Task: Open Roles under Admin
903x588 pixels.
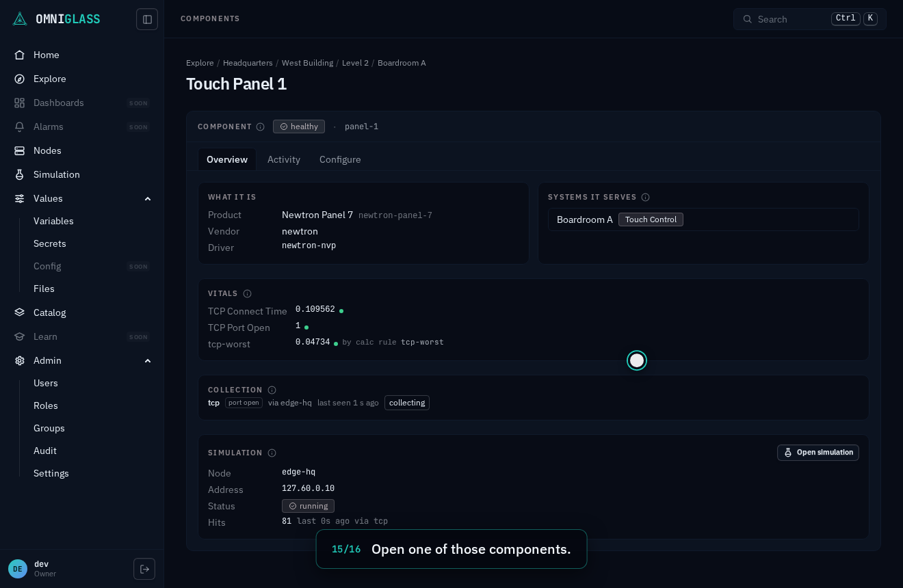Action: [46, 405]
